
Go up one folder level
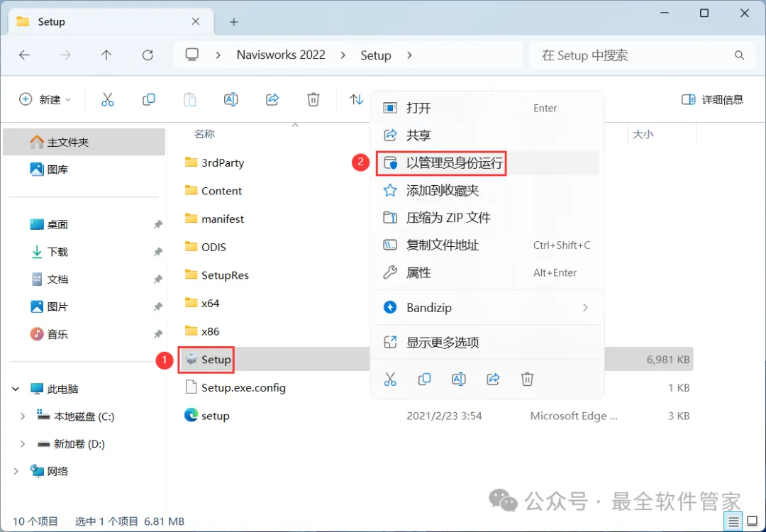click(x=106, y=55)
